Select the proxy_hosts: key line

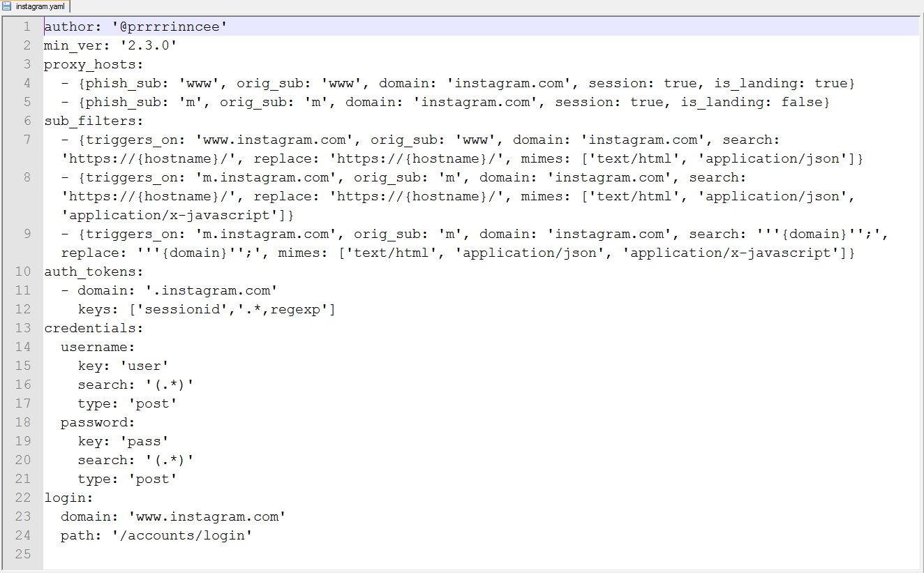pos(94,64)
